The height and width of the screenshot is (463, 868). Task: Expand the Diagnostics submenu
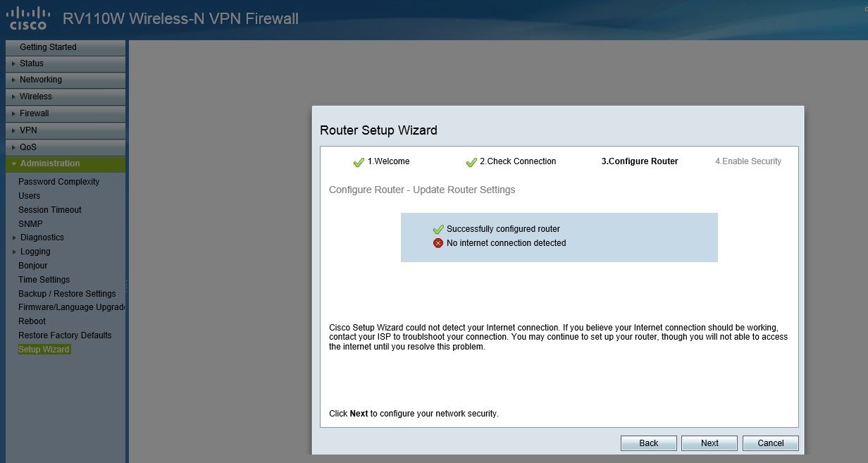tap(41, 237)
